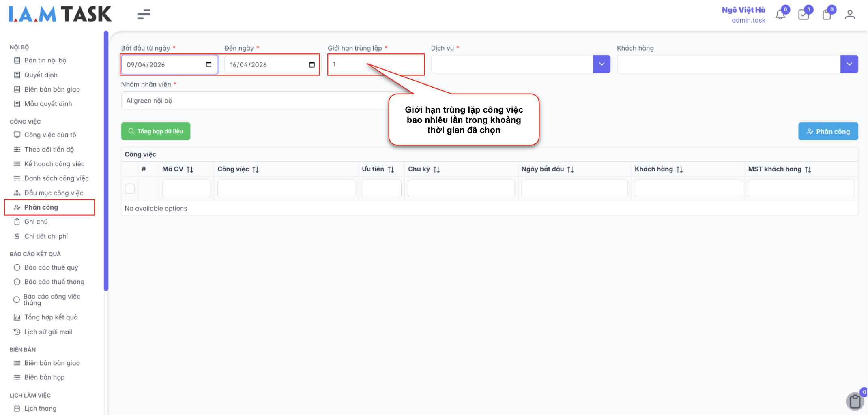Screen dimensions: 868x415
Task: Select Báo cáo thuế quý sidebar item
Action: click(51, 267)
